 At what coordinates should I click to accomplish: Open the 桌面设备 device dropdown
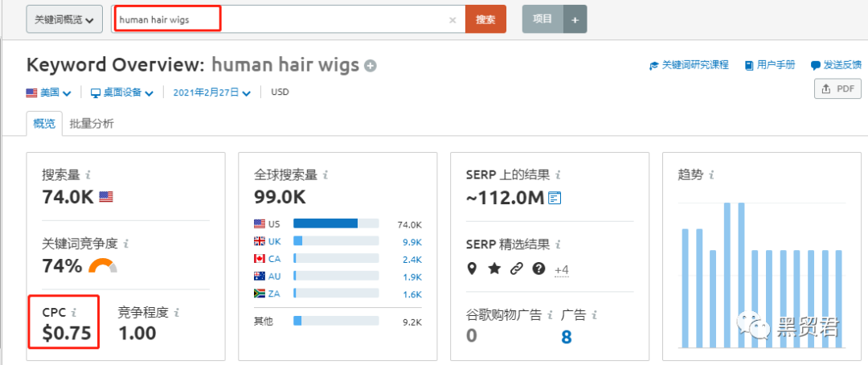(x=122, y=92)
